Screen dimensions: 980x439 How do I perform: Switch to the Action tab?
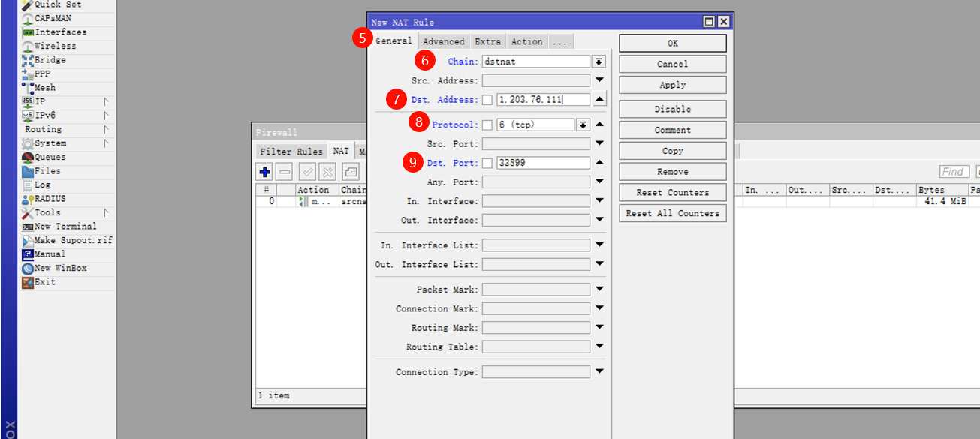point(526,41)
